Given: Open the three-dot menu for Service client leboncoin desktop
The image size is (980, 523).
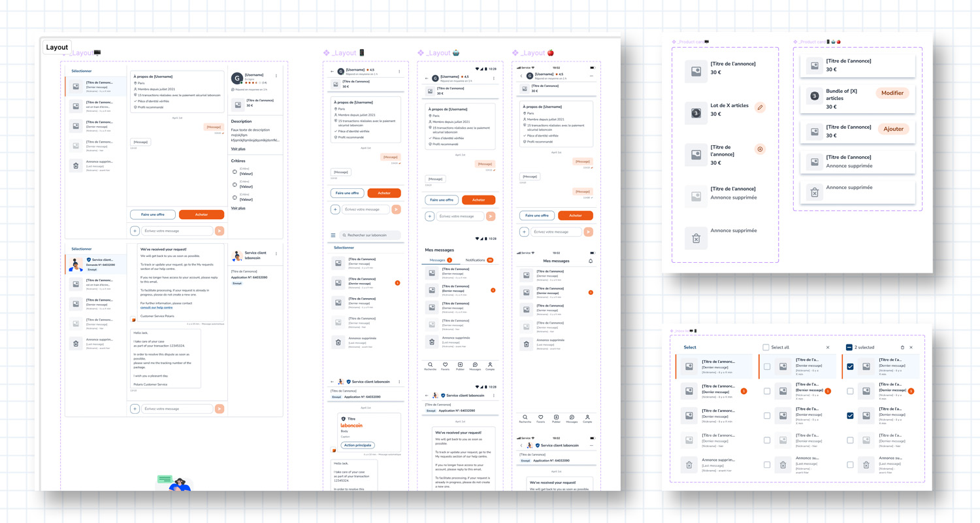Looking at the screenshot, I should click(x=276, y=254).
